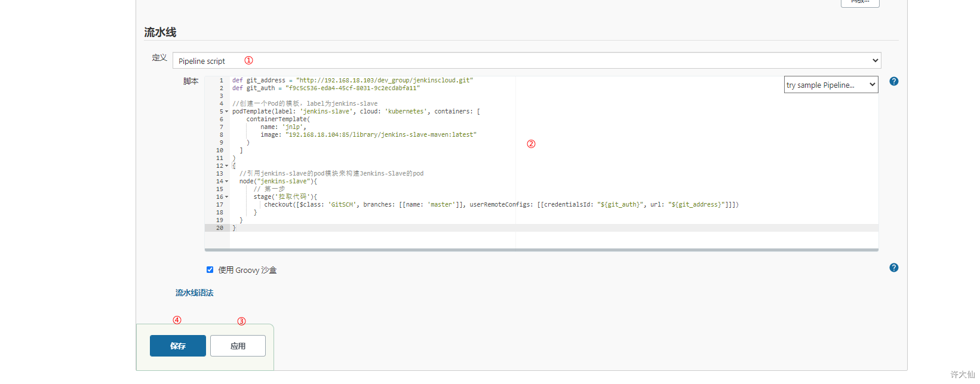Click the 脚本 label
The height and width of the screenshot is (384, 980).
pyautogui.click(x=191, y=81)
